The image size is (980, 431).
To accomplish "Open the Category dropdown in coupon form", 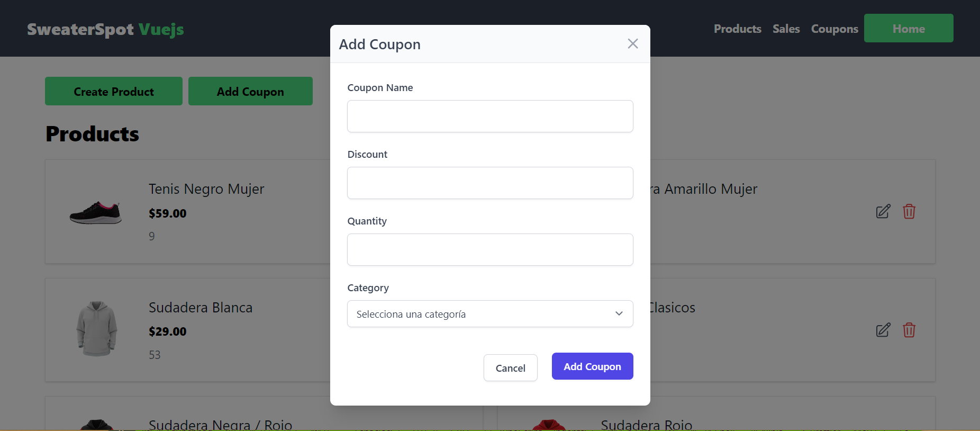I will [490, 314].
